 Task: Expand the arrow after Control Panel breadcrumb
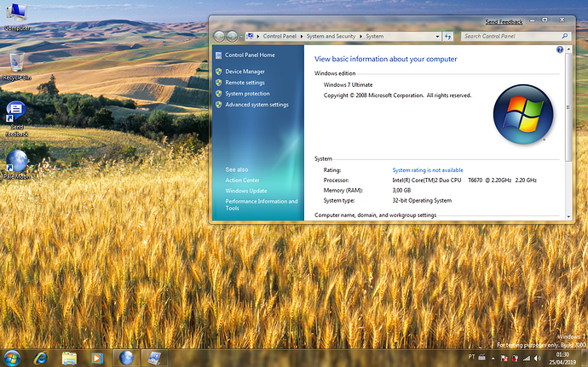[x=302, y=37]
